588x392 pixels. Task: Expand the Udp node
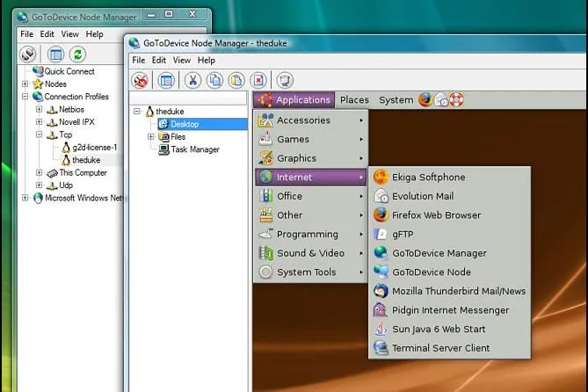click(39, 185)
